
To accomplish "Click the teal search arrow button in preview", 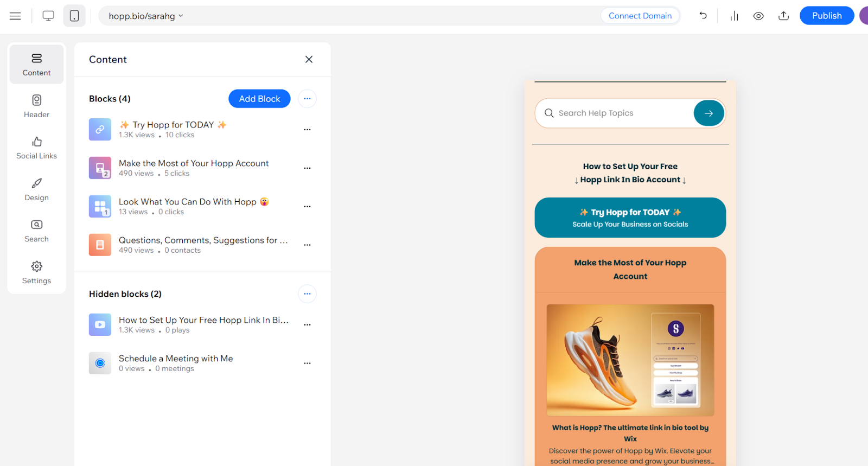I will [x=709, y=113].
